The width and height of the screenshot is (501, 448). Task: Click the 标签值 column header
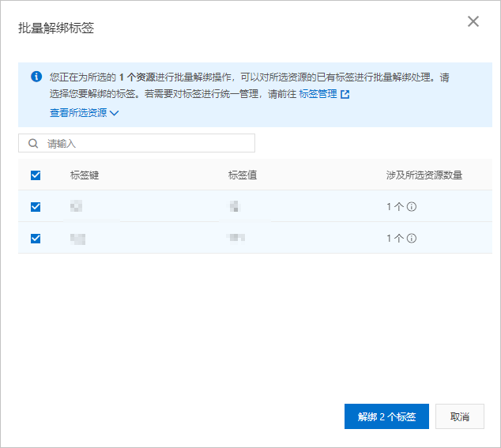243,175
